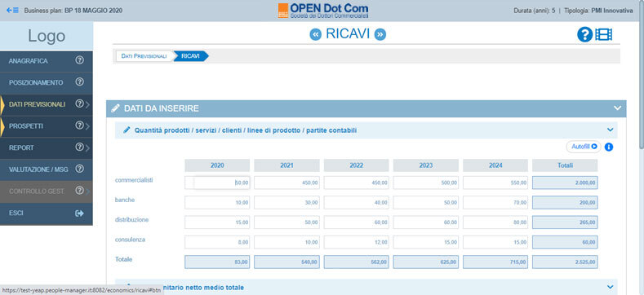The image size is (644, 295).
Task: Click the pencil icon beside Quantità prodotti
Action: [x=127, y=130]
